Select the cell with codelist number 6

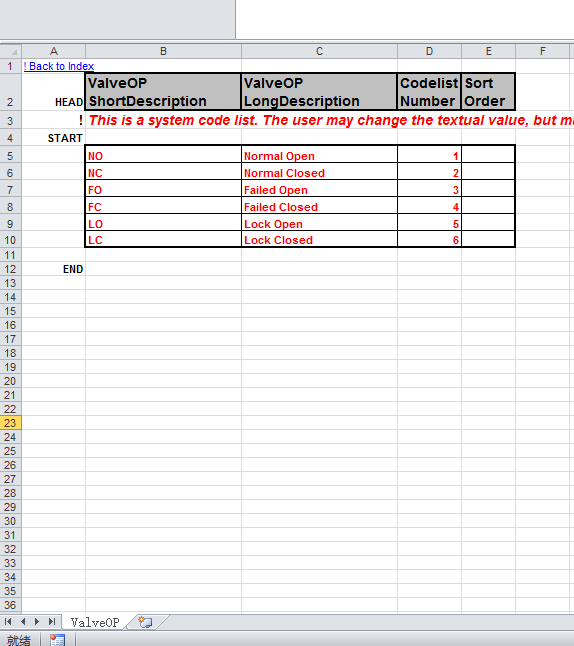click(429, 239)
